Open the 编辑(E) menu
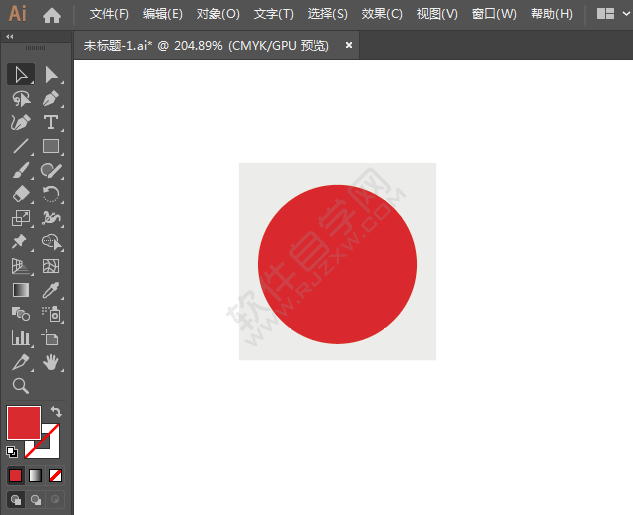 162,14
